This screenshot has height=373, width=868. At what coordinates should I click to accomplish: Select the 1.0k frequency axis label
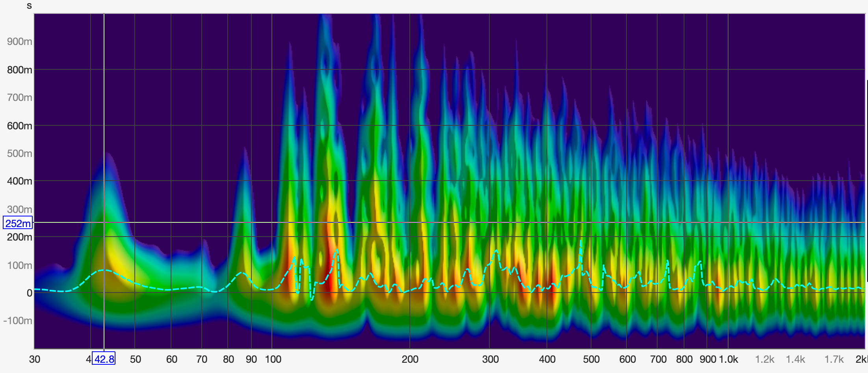pyautogui.click(x=728, y=359)
